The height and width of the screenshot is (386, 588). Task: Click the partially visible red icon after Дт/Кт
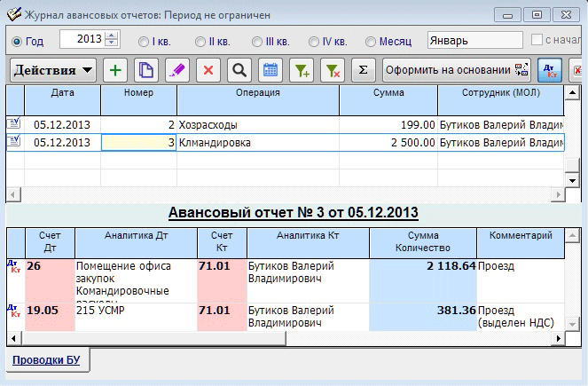(x=576, y=70)
